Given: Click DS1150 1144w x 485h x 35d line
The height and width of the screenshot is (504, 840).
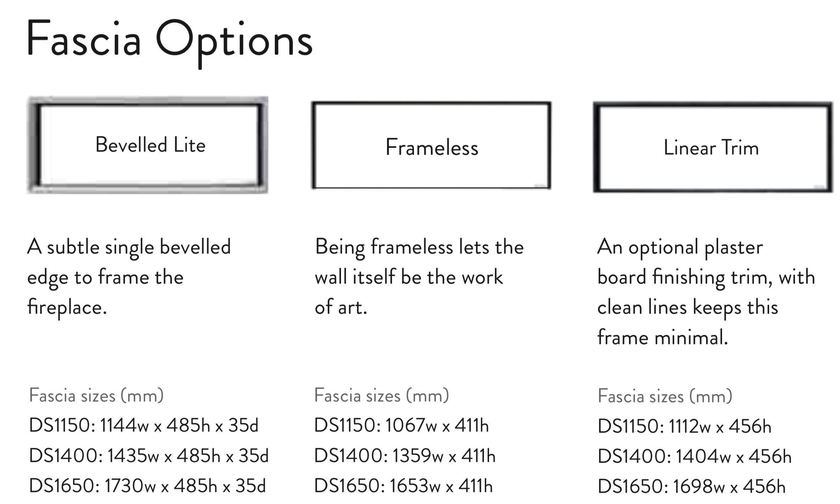Looking at the screenshot, I should (144, 425).
